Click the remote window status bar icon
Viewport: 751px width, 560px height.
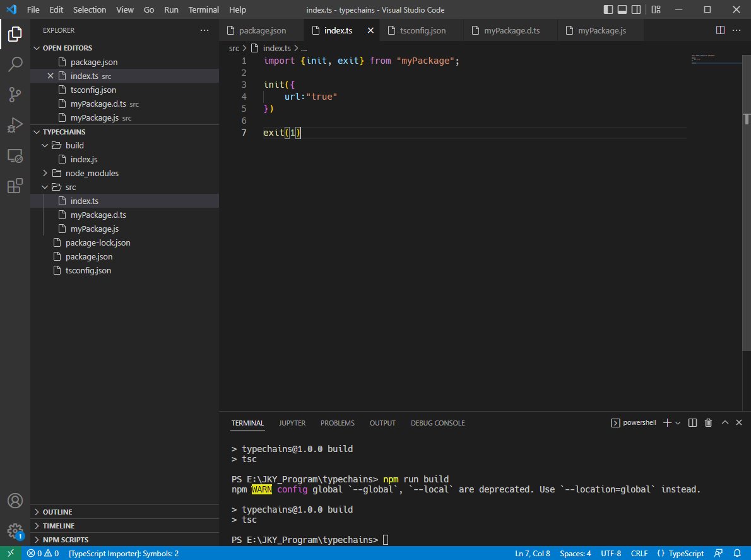pyautogui.click(x=11, y=553)
